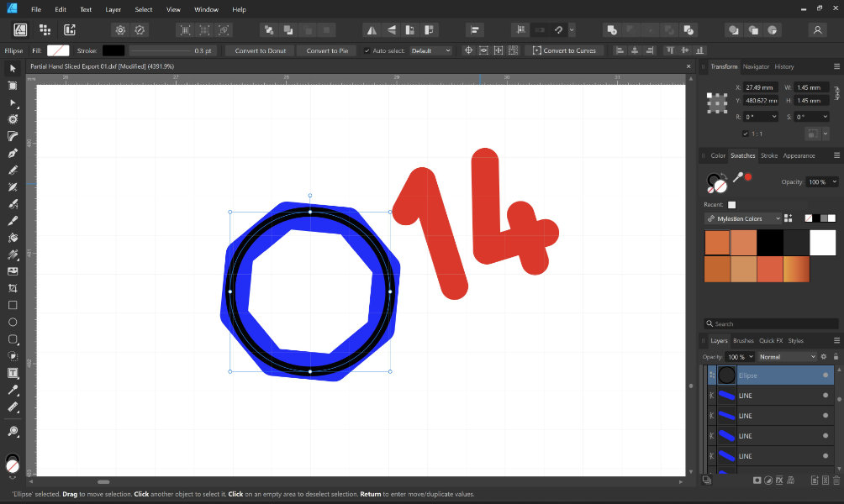The image size is (844, 504).
Task: Toggle the width-height link in Transform panel
Action: point(837,93)
